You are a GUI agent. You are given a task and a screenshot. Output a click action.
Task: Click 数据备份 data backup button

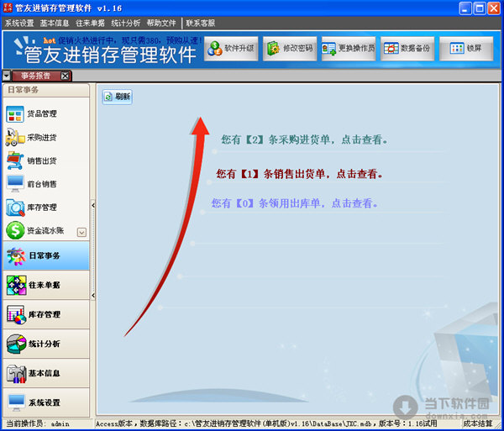[407, 49]
